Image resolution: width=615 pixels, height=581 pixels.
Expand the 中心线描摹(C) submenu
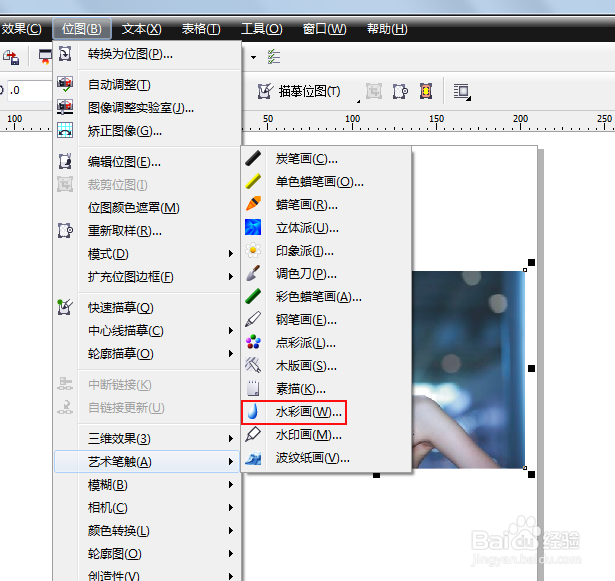click(231, 331)
